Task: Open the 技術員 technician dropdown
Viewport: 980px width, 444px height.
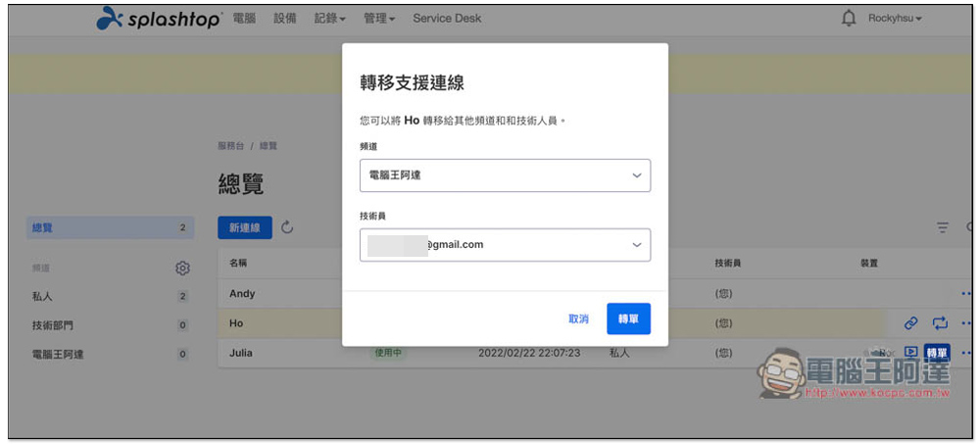Action: [x=505, y=245]
